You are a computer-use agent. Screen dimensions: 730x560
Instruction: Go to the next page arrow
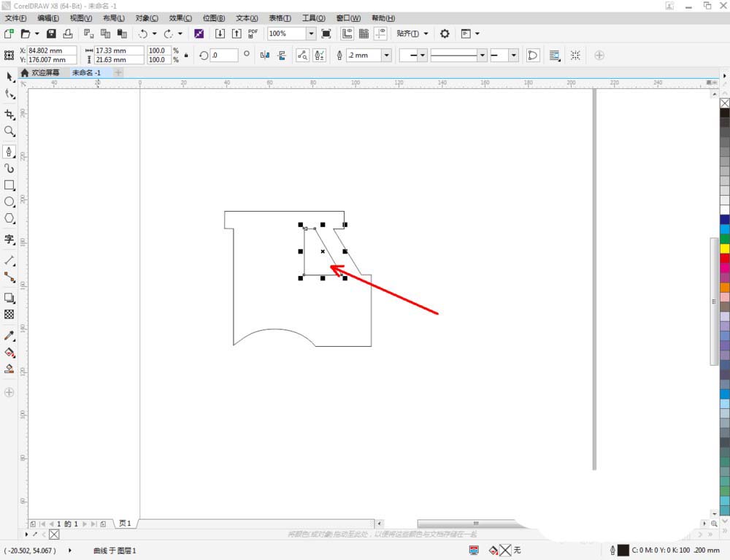point(84,523)
